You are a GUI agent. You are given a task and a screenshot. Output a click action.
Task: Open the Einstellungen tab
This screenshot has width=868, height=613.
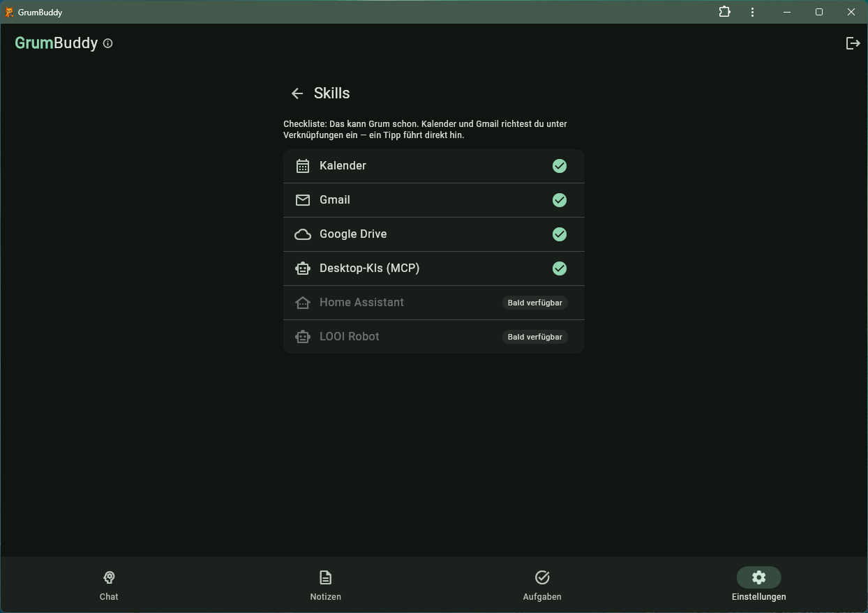[x=759, y=585]
